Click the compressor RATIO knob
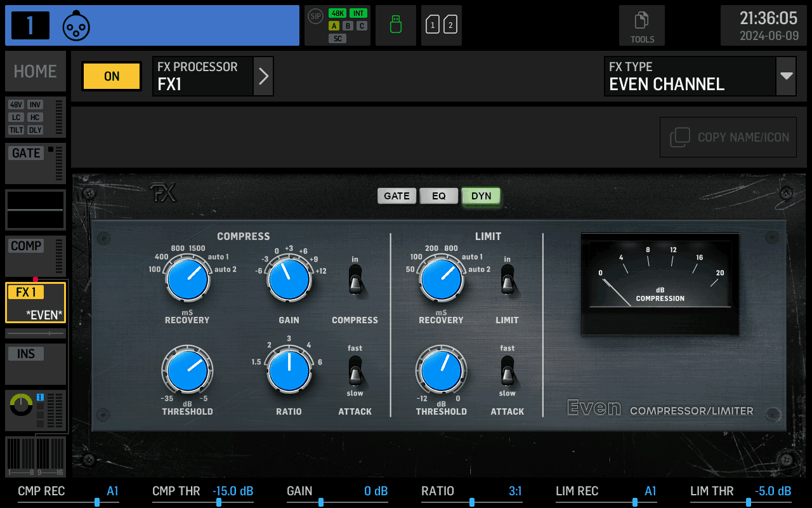Viewport: 812px width, 508px height. coord(289,370)
